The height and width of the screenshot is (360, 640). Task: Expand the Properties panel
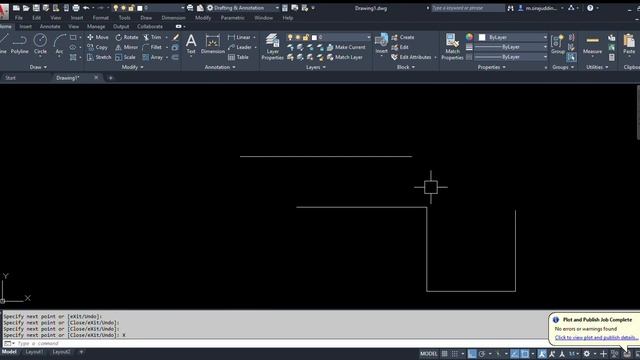(491, 67)
